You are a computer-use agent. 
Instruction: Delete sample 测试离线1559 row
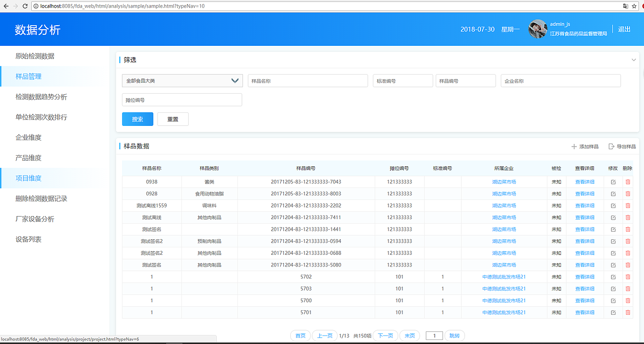tap(627, 205)
